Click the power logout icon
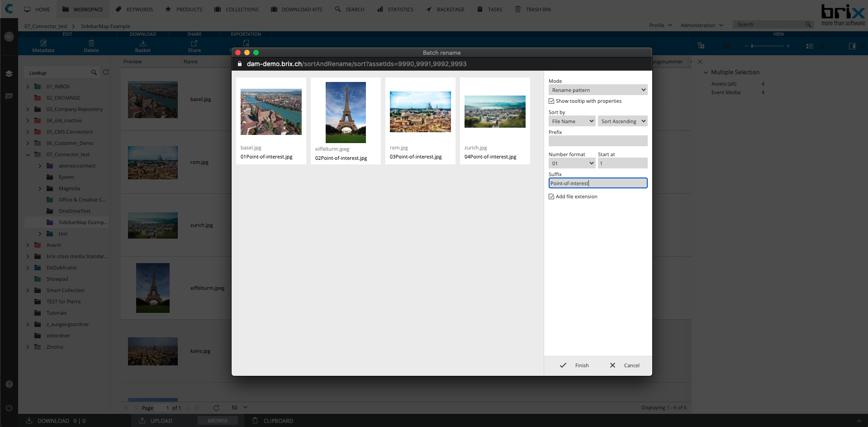 (9, 408)
